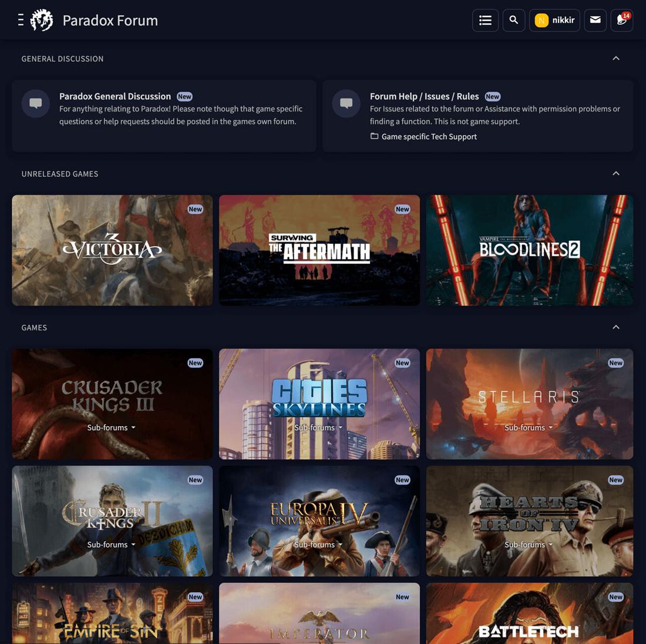Screen dimensions: 646x644
Task: Click the Paradox General Discussion chat bubble icon
Action: click(x=36, y=103)
